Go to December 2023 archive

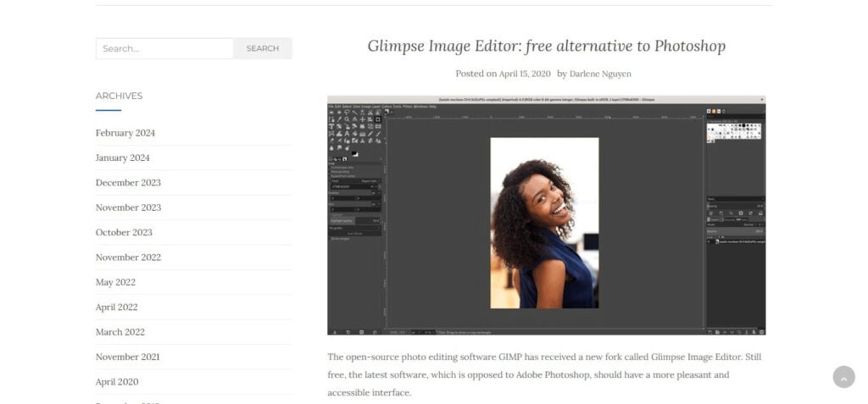click(x=129, y=183)
